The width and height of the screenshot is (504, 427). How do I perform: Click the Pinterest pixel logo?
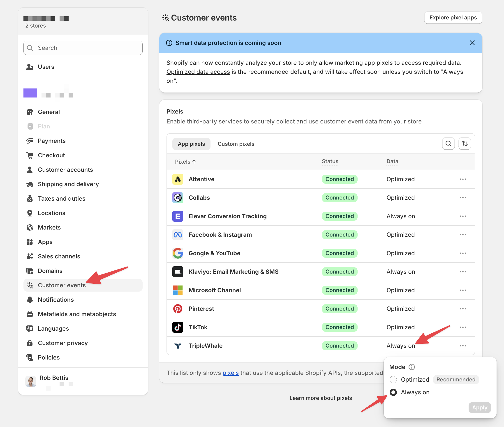point(178,309)
